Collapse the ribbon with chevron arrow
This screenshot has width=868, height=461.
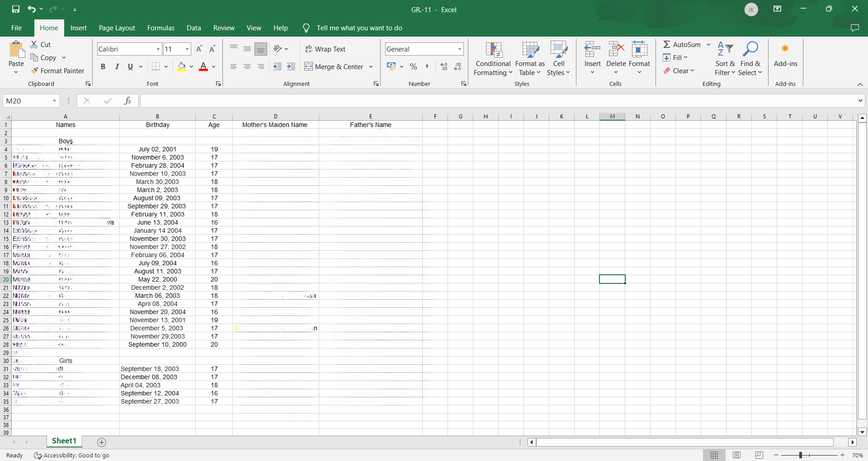click(860, 85)
